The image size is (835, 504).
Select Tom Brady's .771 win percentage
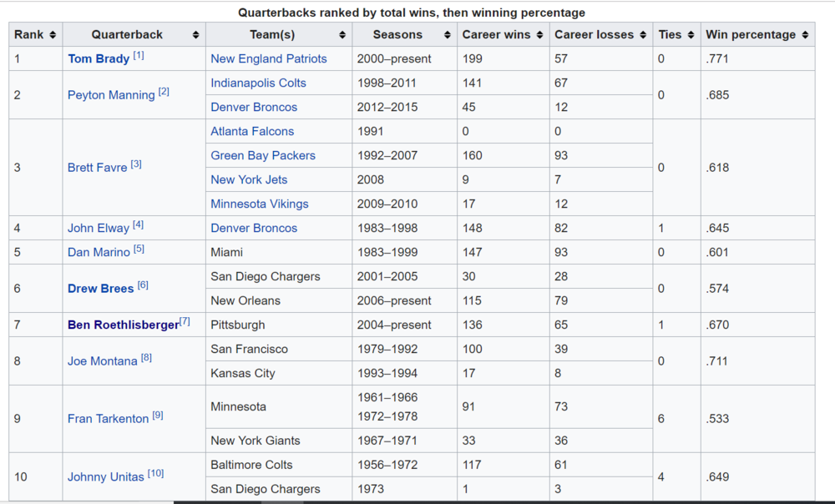click(x=716, y=59)
